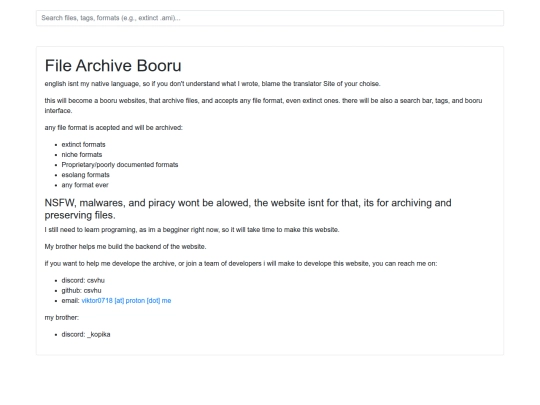Click the my brother: label
540x405 pixels.
pyautogui.click(x=62, y=318)
